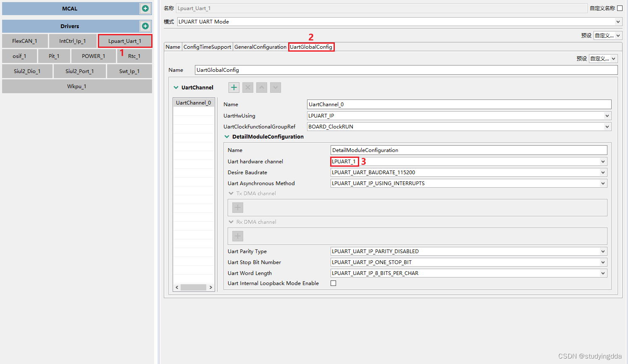The width and height of the screenshot is (628, 364).
Task: Click the horizontal scrollbar under channel list
Action: pos(194,288)
